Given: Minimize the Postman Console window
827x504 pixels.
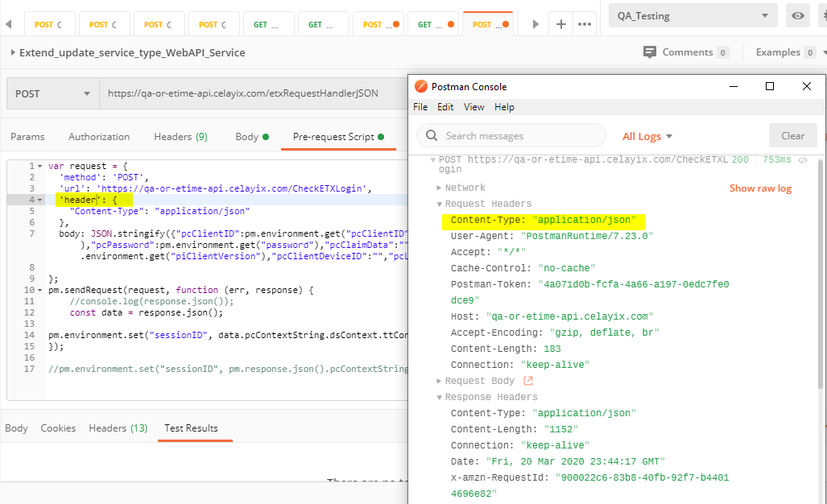Looking at the screenshot, I should pyautogui.click(x=733, y=86).
